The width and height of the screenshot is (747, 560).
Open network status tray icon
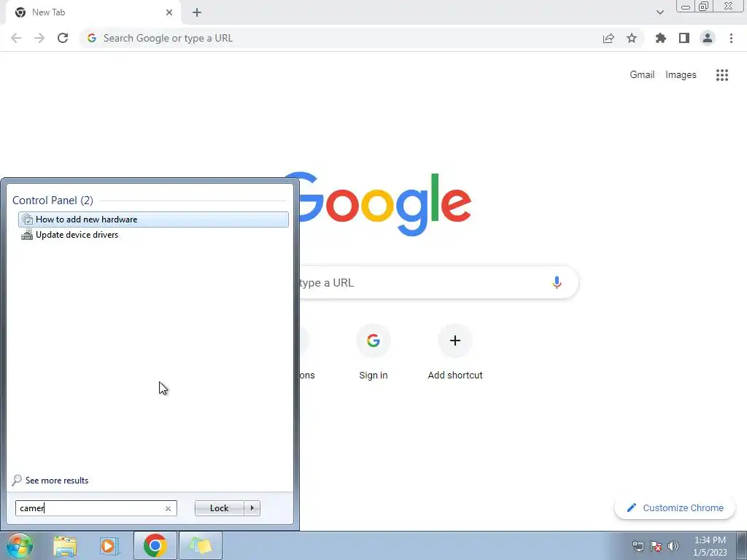638,546
